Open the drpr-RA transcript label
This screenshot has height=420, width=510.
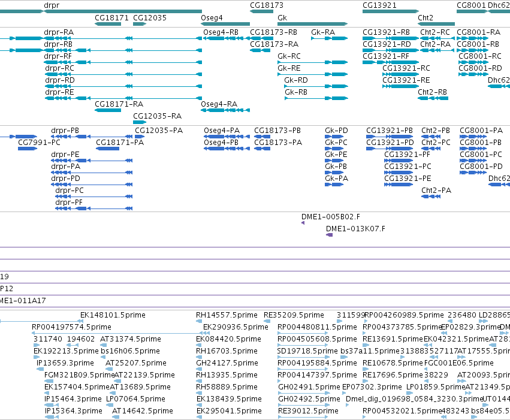point(59,32)
